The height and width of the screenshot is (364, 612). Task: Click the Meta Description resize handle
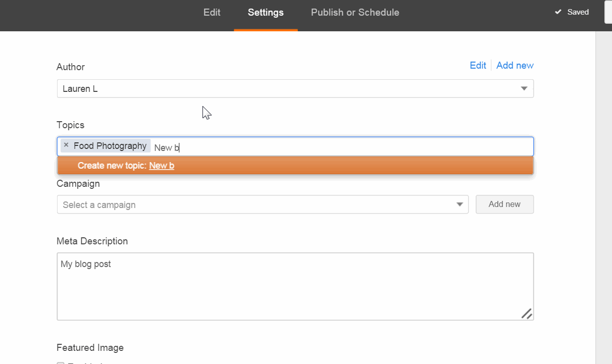[526, 314]
